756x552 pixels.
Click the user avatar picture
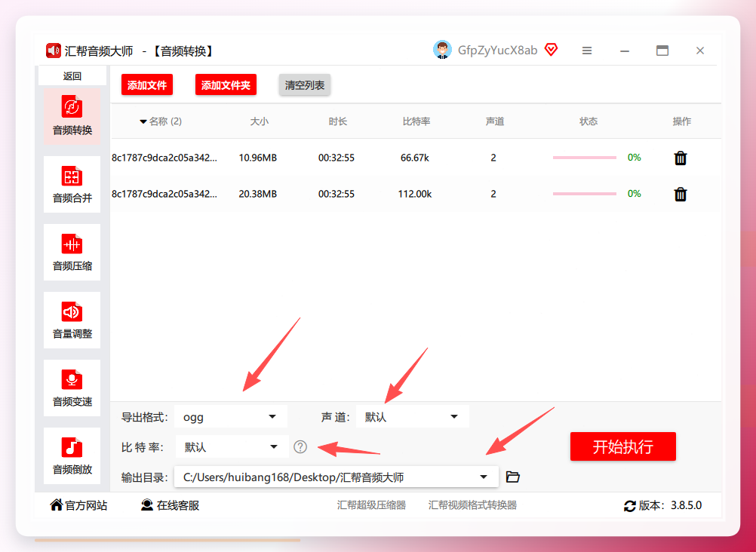coord(442,50)
